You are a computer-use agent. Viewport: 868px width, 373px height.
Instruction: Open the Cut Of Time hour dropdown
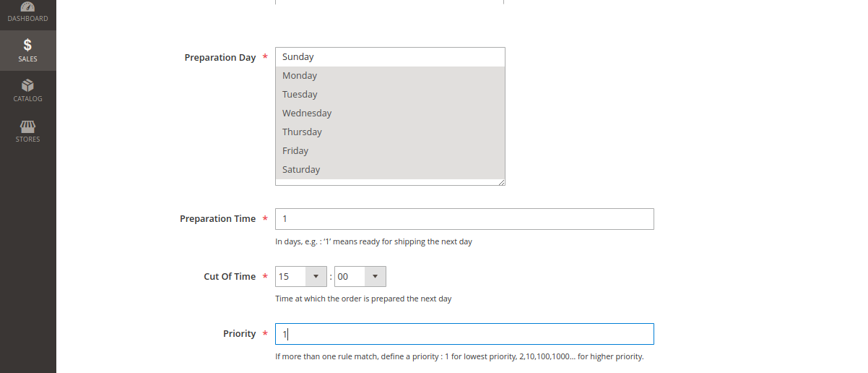click(x=301, y=277)
